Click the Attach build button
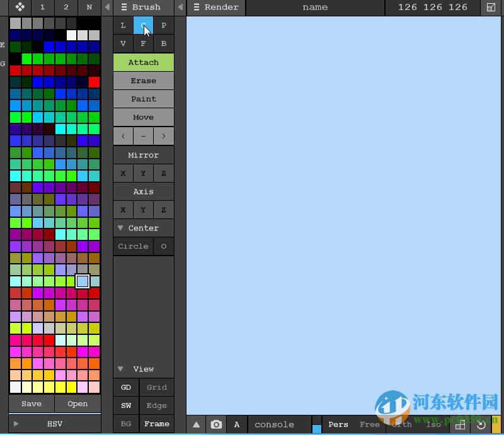The height and width of the screenshot is (435, 504). tap(143, 62)
